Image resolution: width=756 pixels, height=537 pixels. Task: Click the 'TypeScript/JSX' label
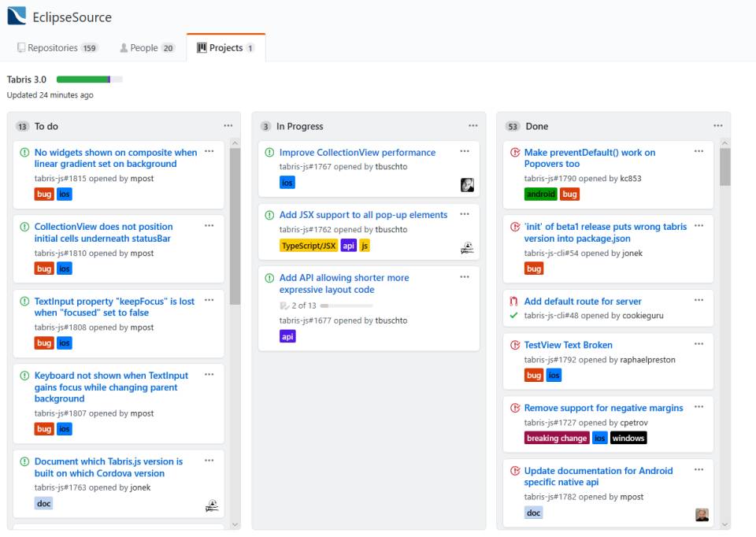pyautogui.click(x=309, y=246)
